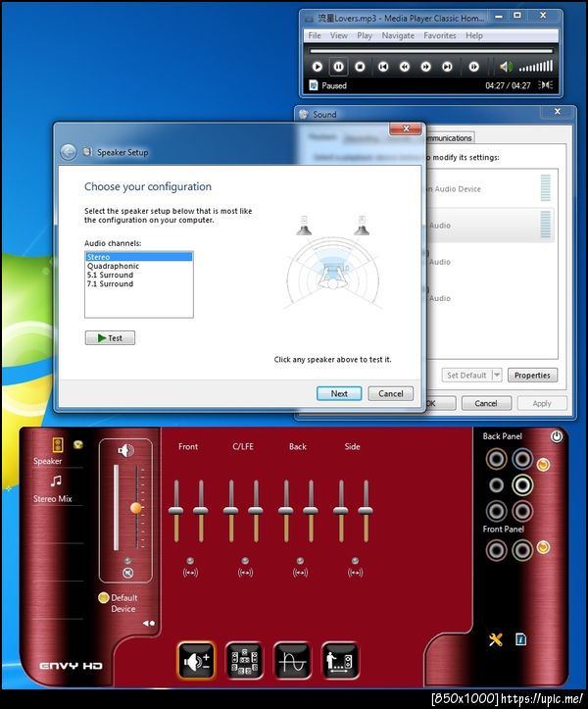Cancel the Speaker Setup wizard
This screenshot has width=588, height=709.
tap(390, 393)
